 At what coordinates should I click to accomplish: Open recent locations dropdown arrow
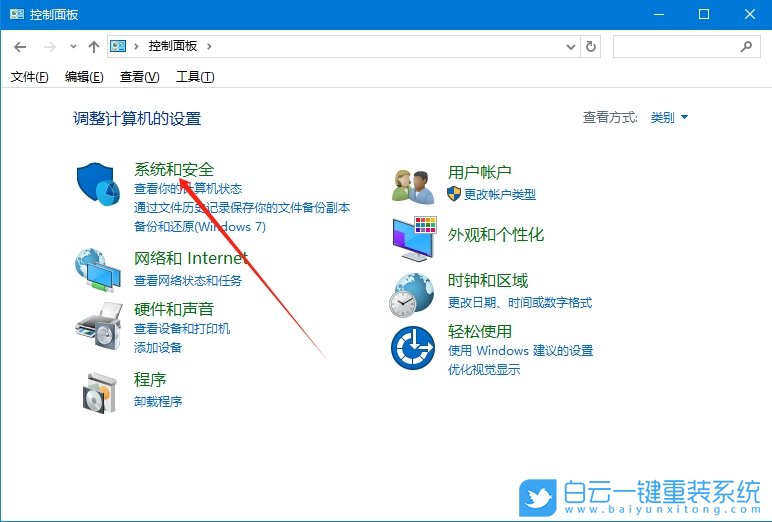coord(73,47)
